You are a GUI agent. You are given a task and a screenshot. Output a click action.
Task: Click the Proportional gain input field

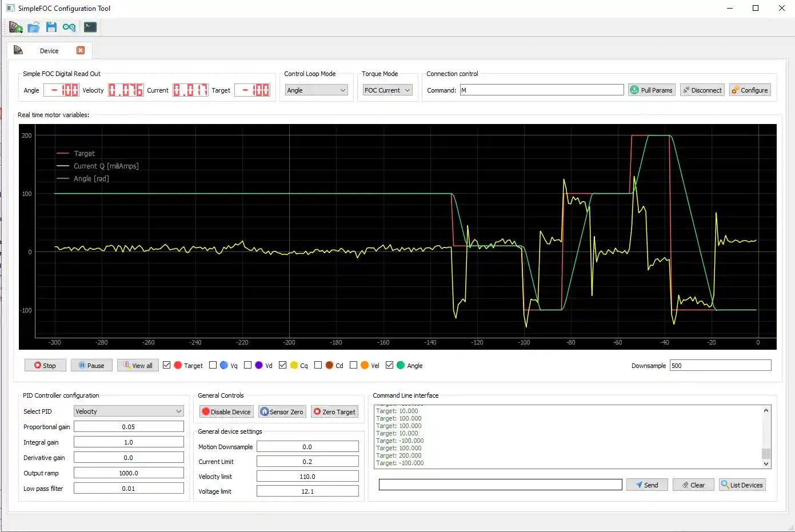tap(129, 427)
